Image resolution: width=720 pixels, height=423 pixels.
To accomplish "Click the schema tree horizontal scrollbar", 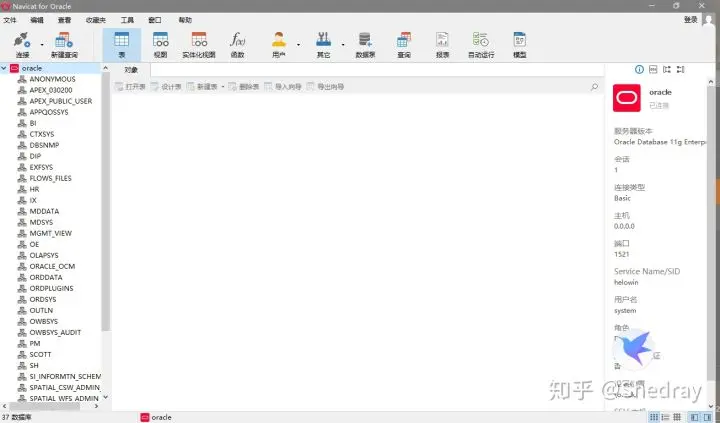I will pos(45,406).
